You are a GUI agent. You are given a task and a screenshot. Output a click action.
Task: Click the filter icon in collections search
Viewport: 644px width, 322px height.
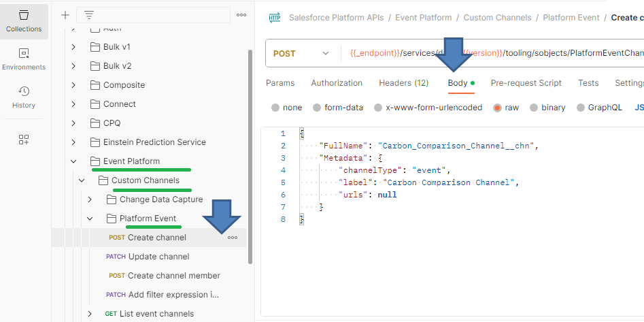(x=88, y=15)
